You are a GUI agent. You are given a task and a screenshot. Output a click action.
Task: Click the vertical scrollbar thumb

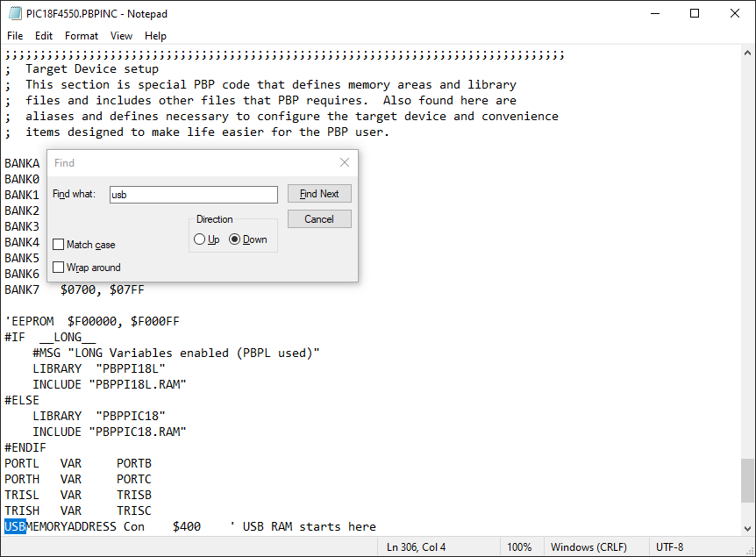pyautogui.click(x=747, y=480)
